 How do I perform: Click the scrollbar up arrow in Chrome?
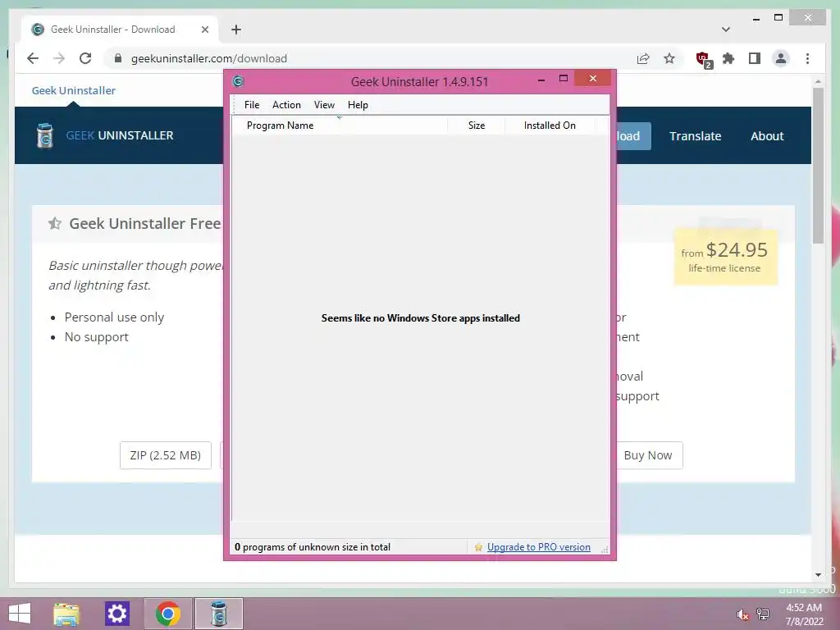(818, 82)
